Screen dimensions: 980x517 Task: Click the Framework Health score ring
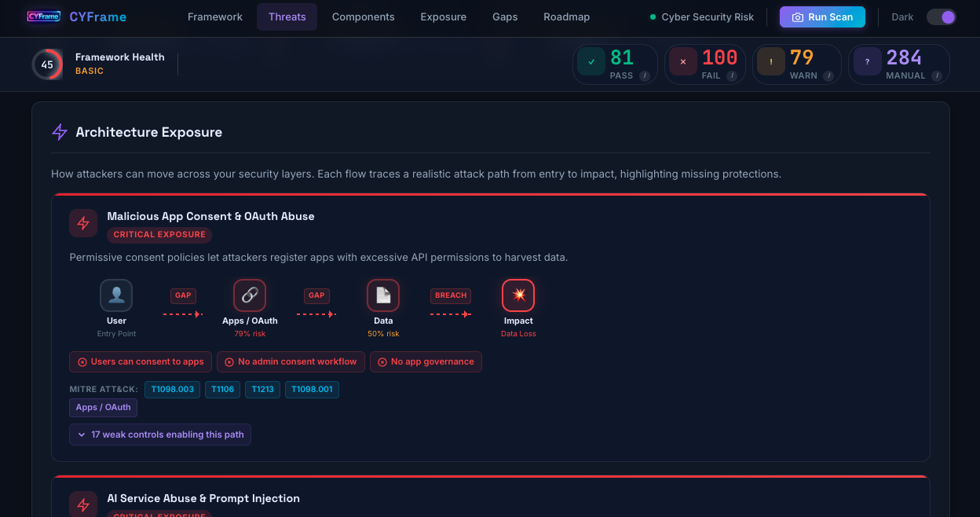[x=47, y=64]
